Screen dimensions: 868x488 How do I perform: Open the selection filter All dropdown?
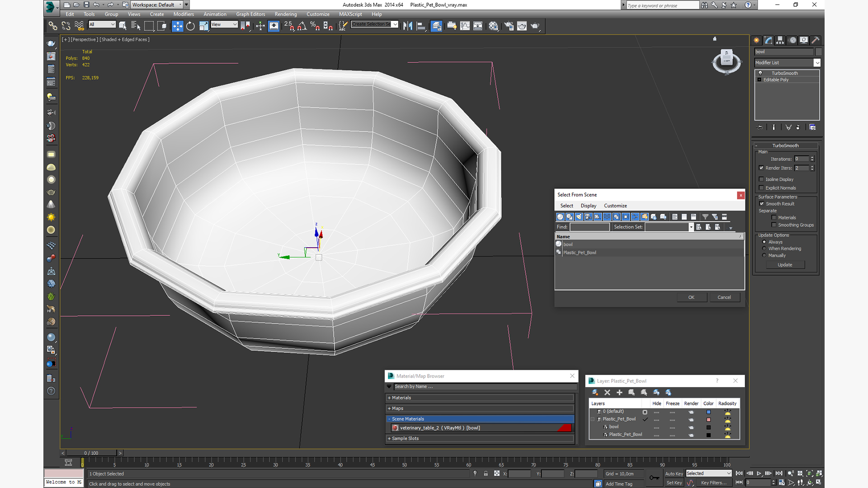pos(102,24)
